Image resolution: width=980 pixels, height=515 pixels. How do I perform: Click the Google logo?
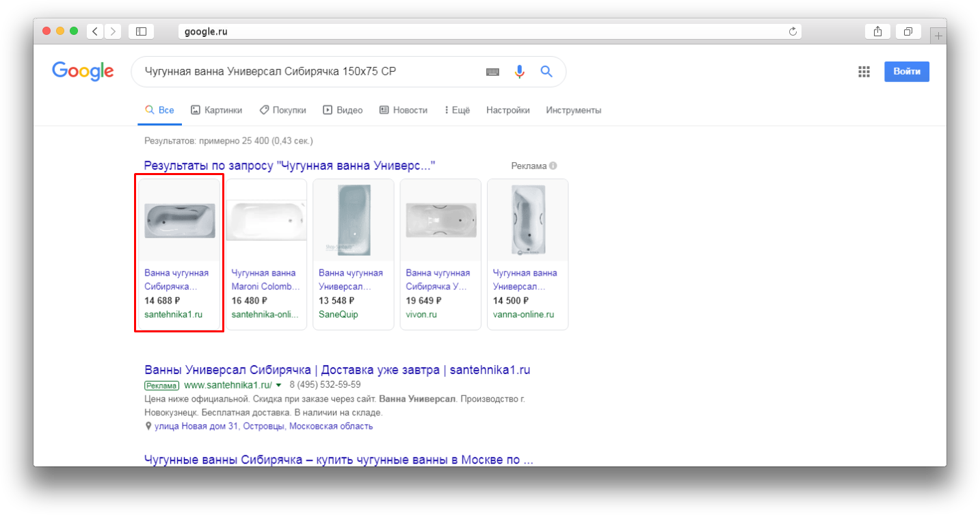(x=83, y=71)
